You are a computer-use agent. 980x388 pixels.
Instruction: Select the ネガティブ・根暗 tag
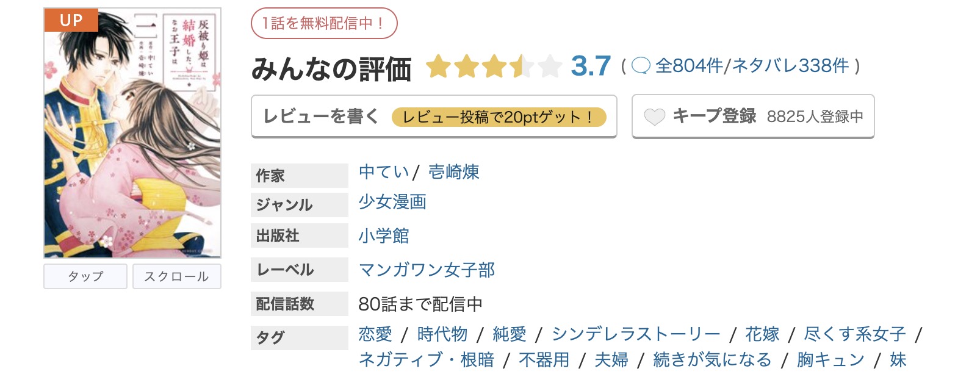427,360
